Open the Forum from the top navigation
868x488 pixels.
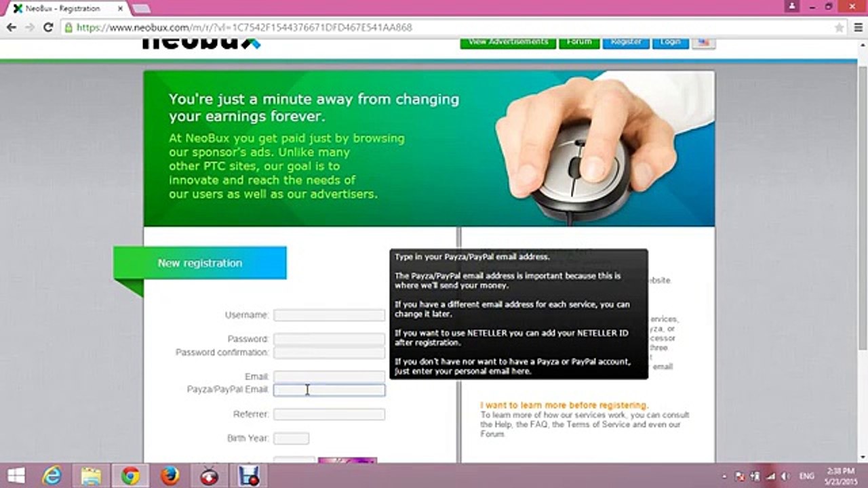click(x=579, y=42)
